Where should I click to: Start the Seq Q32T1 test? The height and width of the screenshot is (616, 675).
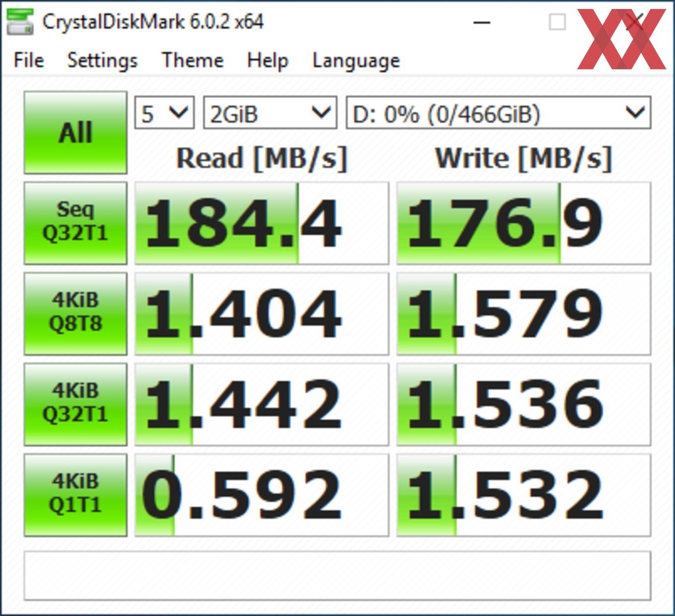click(75, 223)
